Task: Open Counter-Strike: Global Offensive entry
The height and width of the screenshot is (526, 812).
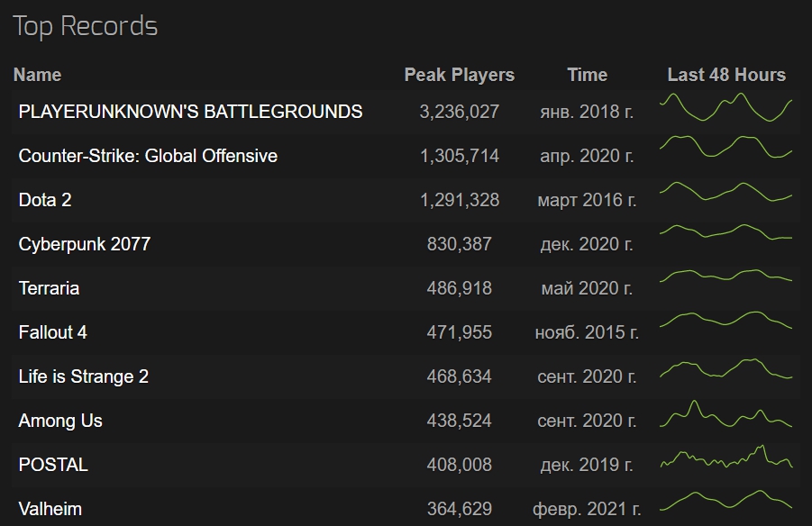Action: click(x=148, y=156)
